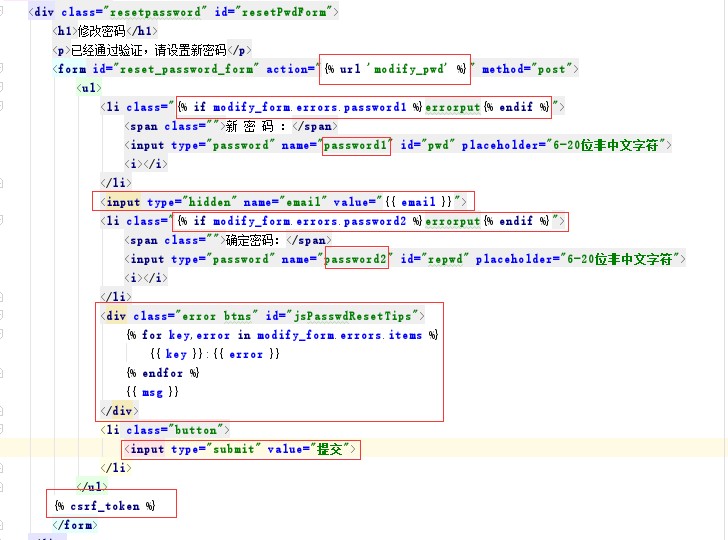Click the name value password2

(x=356, y=259)
